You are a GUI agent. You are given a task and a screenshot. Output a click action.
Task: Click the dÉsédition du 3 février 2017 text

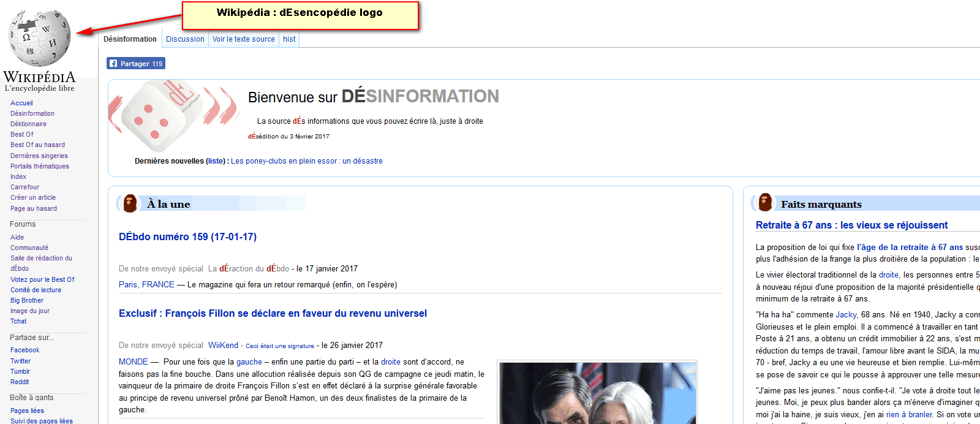pos(288,136)
